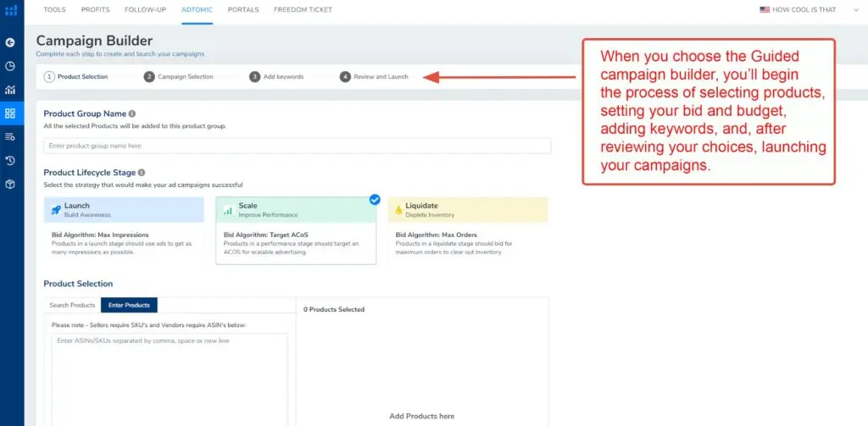868x426 pixels.
Task: Select the highlighted grid icon in sidebar
Action: (10, 113)
